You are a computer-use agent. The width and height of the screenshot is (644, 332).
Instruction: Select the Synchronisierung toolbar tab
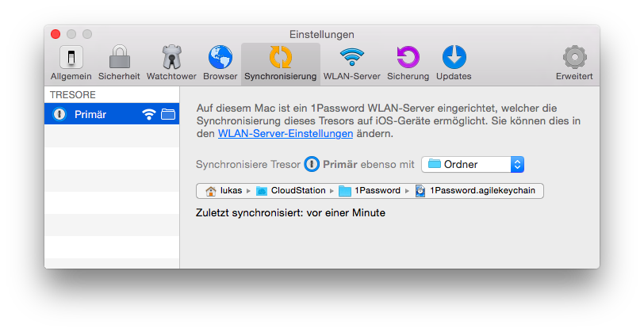click(x=281, y=63)
